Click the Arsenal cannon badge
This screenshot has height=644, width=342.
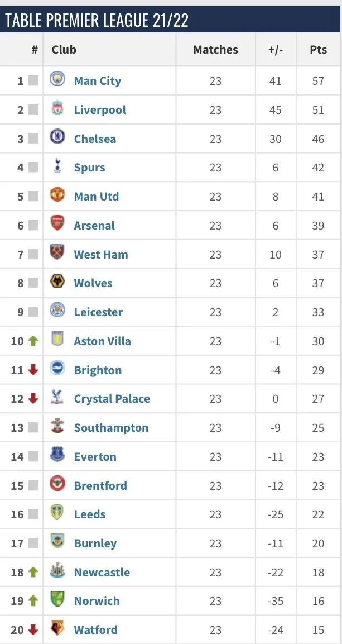point(57,225)
